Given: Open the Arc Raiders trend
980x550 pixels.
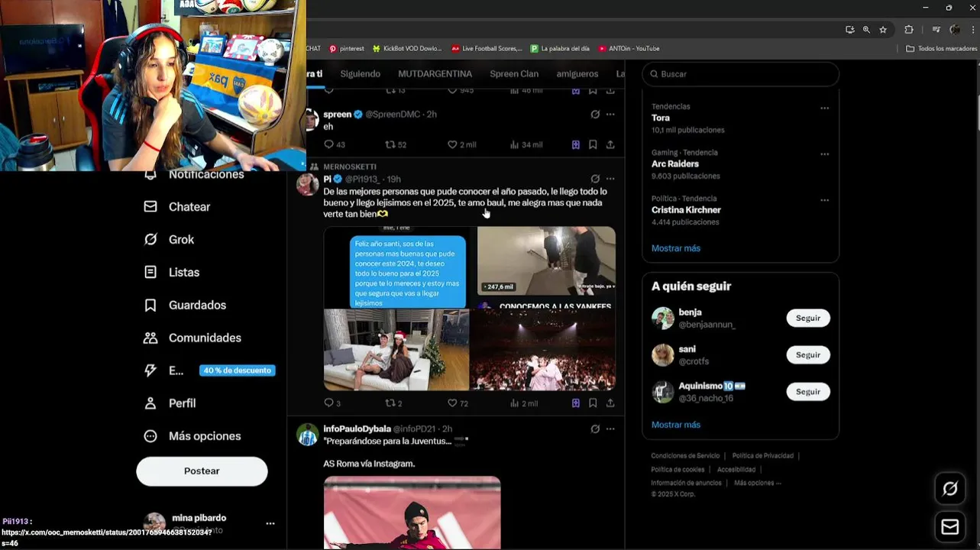Looking at the screenshot, I should [x=740, y=164].
